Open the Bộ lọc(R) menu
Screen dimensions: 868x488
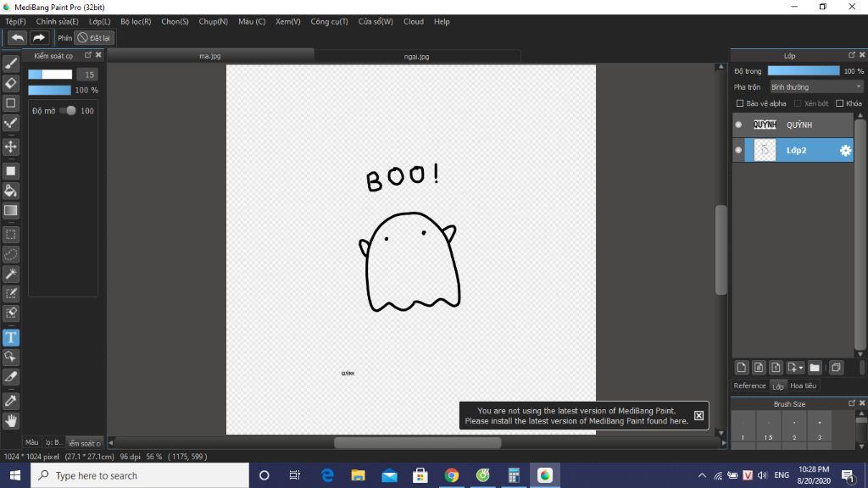136,21
